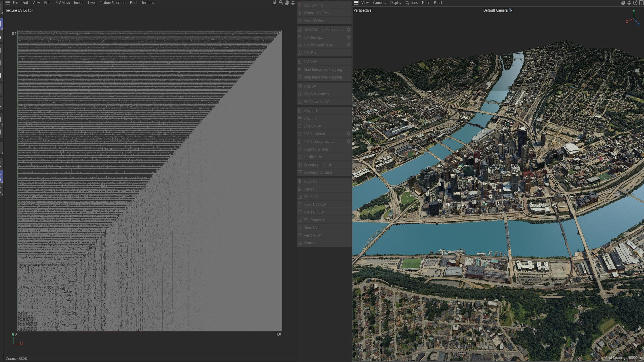
Task: Click the histogram bars icon in UV editor
Action: pos(274,3)
